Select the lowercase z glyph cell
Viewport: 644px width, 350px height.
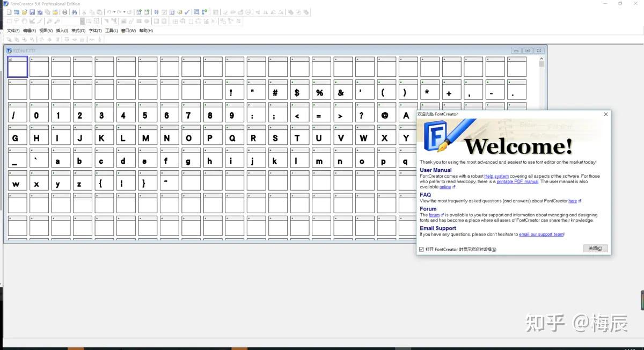tap(83, 181)
